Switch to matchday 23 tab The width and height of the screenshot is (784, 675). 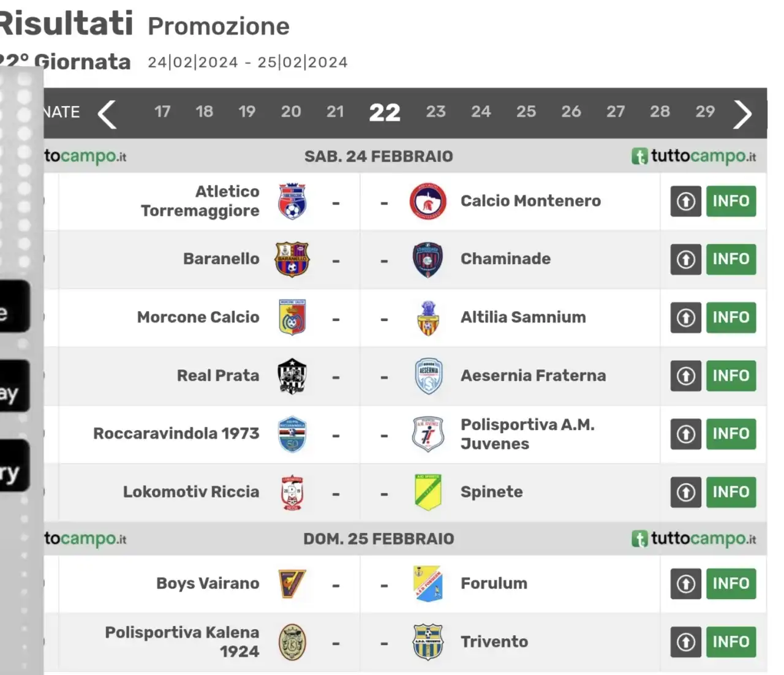pyautogui.click(x=435, y=111)
